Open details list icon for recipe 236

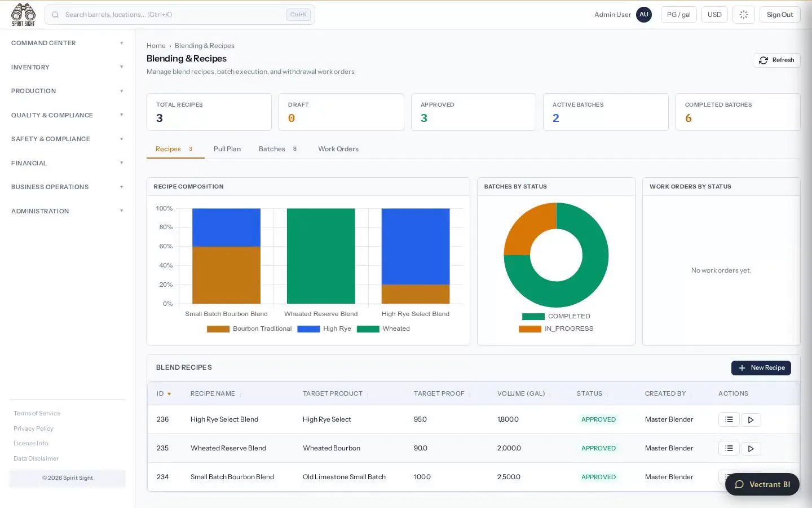(x=729, y=419)
